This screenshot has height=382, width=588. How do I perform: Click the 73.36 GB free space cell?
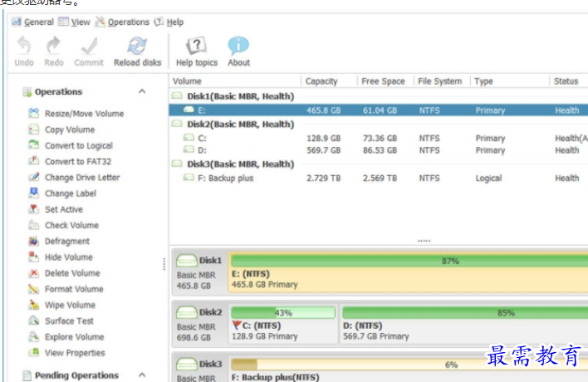point(380,139)
